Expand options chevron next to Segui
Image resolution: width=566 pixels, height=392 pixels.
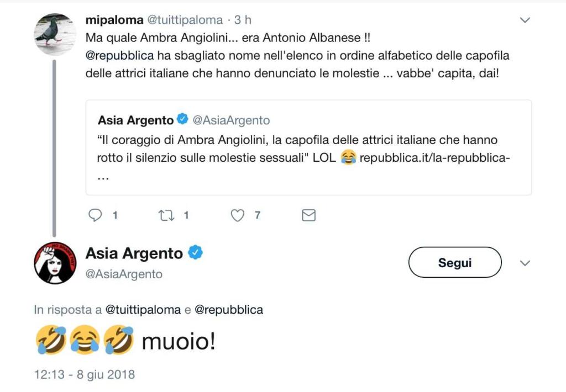click(525, 263)
